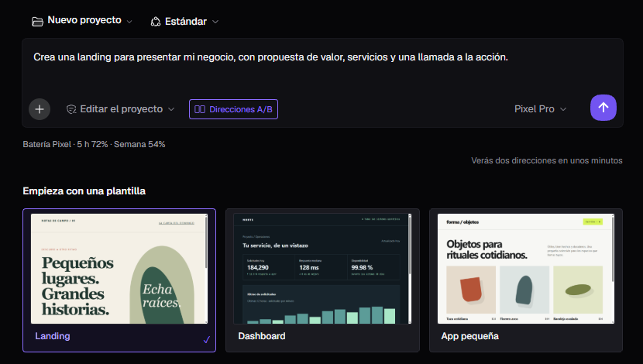The image size is (643, 364).
Task: Click the Batería Pixel usage status text
Action: pos(94,144)
